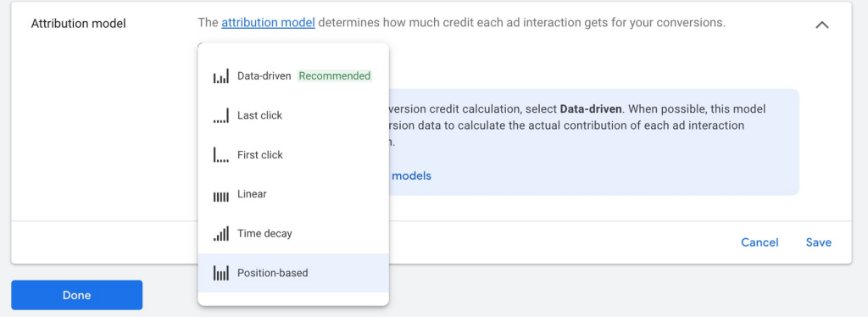
Task: Click the Attribution model section heading
Action: 78,24
